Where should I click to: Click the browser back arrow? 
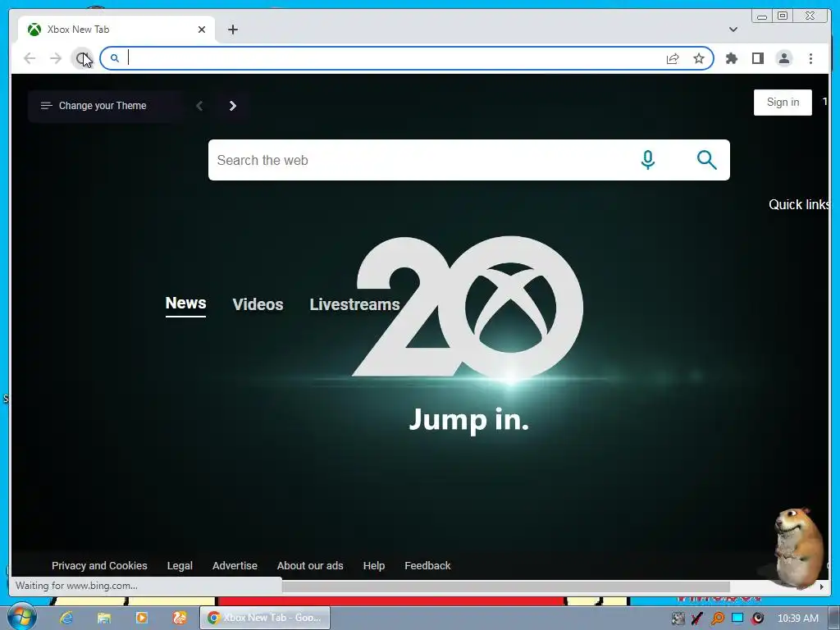pos(30,58)
